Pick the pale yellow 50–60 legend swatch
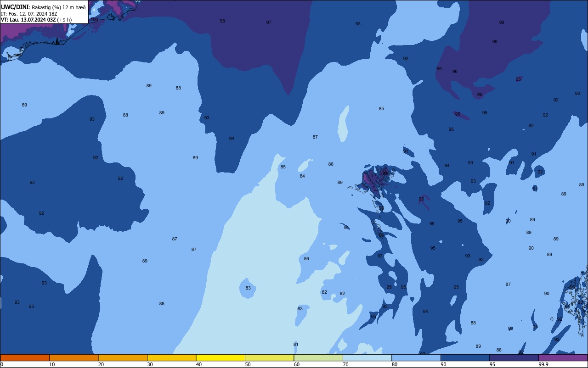The width and height of the screenshot is (588, 368). 269,357
